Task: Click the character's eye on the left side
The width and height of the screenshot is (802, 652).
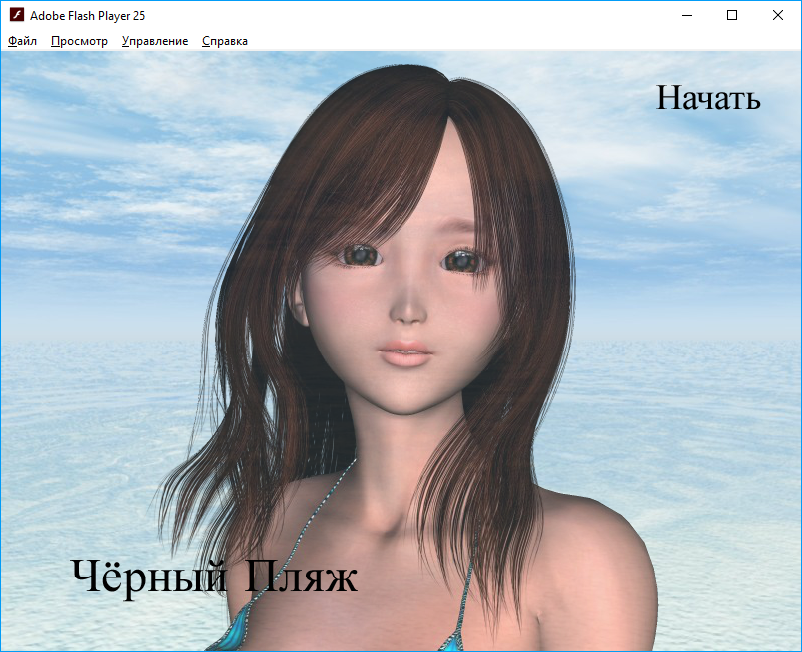Action: (361, 257)
